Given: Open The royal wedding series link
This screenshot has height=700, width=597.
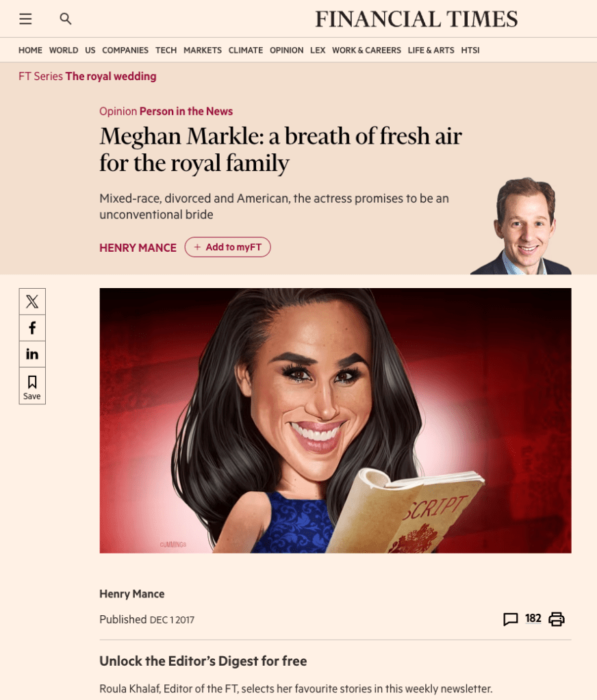Looking at the screenshot, I should (x=111, y=77).
